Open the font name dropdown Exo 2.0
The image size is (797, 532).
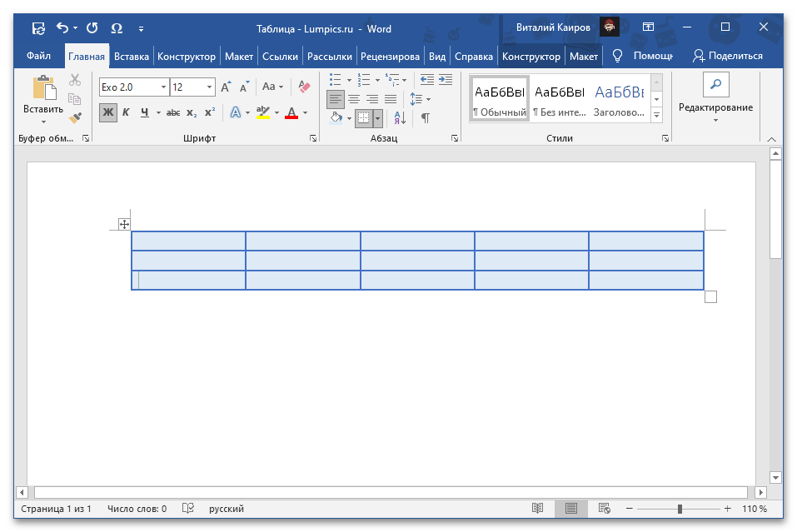point(162,87)
